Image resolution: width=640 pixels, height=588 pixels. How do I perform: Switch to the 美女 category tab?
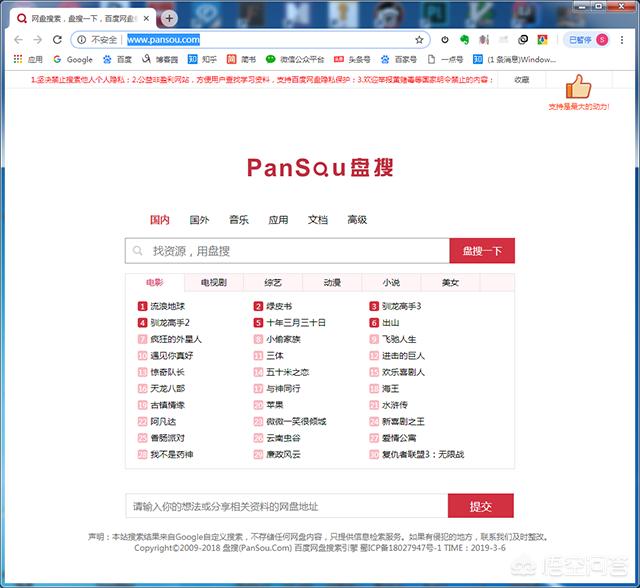450,282
